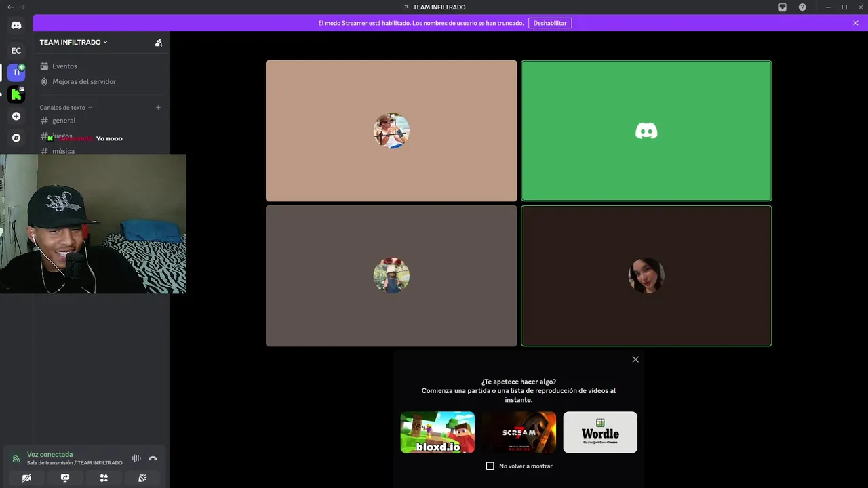The height and width of the screenshot is (488, 868).
Task: Turn on camera with video button
Action: [26, 478]
